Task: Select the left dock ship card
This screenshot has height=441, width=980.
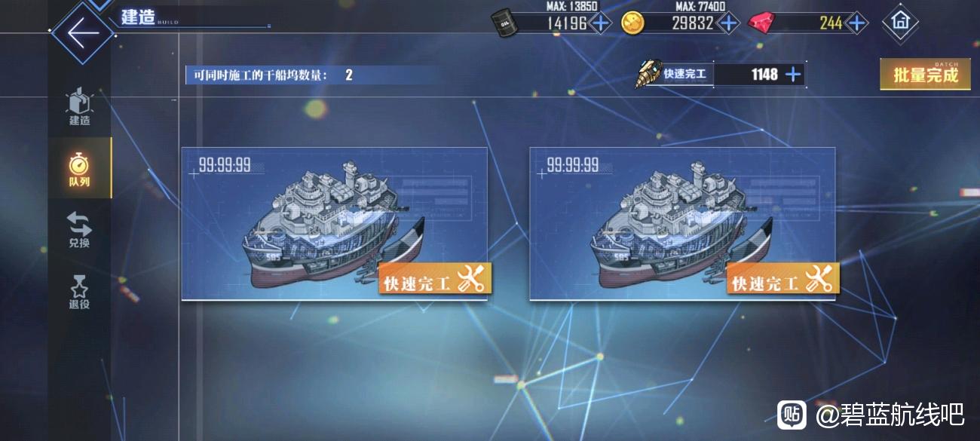Action: [335, 224]
